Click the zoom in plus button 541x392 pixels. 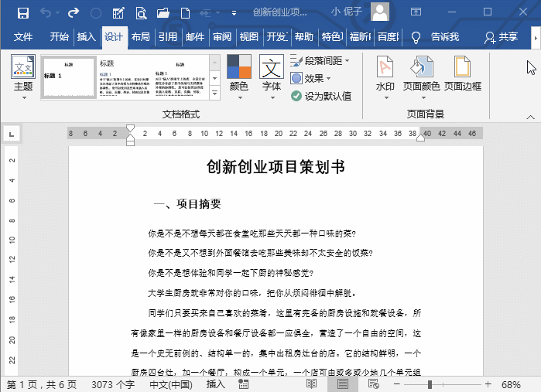tap(488, 384)
